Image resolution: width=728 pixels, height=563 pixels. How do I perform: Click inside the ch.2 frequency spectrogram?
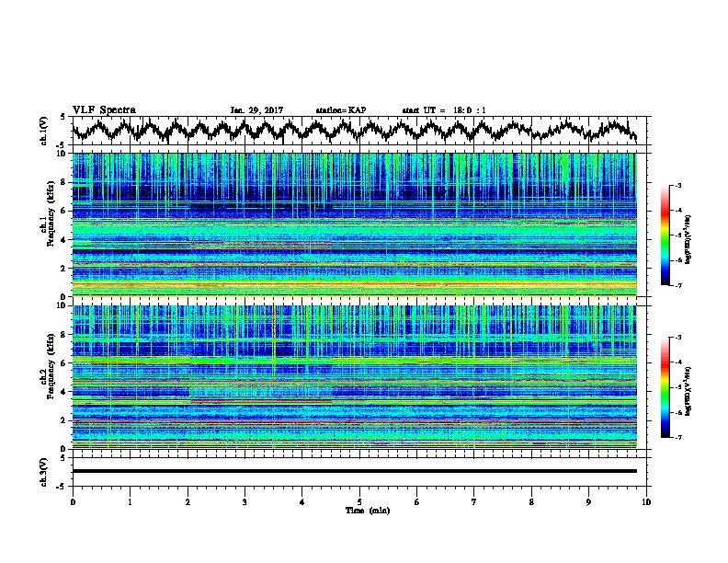click(x=355, y=376)
